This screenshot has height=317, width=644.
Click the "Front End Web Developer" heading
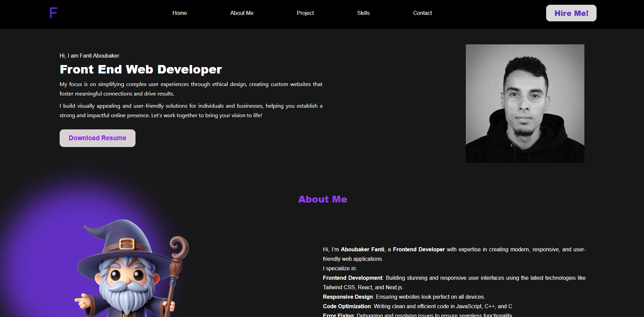141,69
